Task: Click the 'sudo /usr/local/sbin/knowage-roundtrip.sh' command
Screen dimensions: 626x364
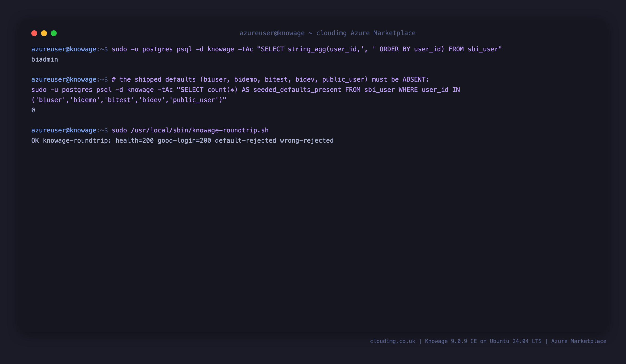Action: 190,130
